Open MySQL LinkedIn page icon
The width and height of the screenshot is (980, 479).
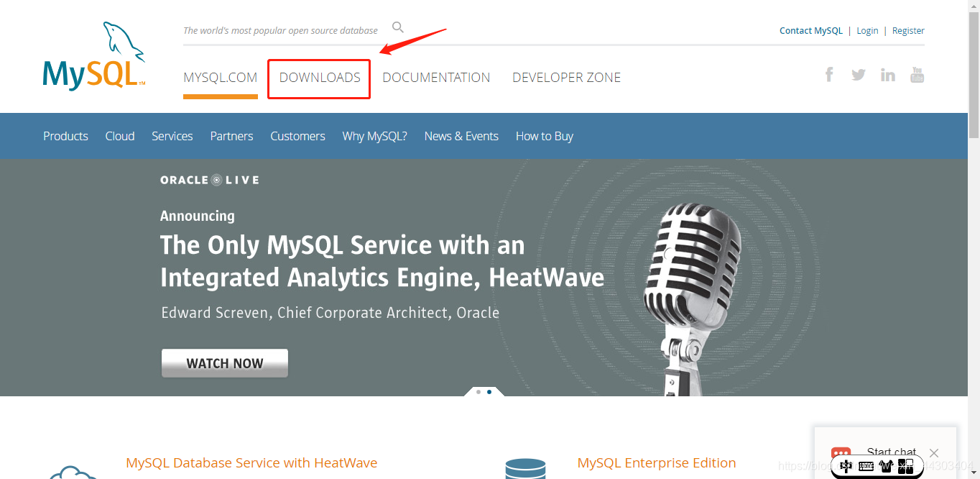pyautogui.click(x=888, y=75)
